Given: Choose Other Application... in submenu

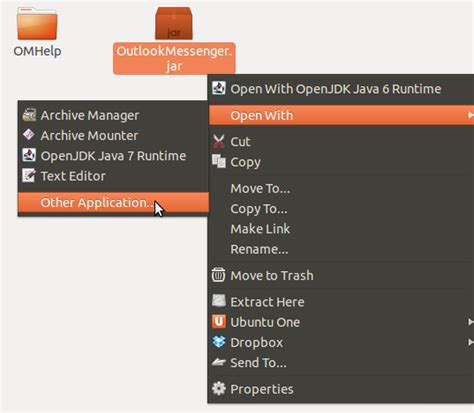Looking at the screenshot, I should (x=113, y=202).
